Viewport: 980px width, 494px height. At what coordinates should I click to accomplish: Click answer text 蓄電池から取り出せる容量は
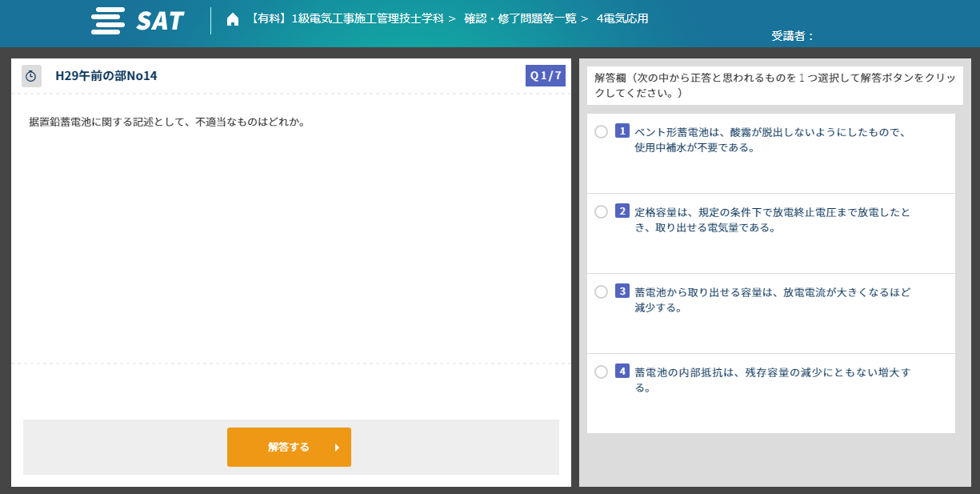[772, 299]
